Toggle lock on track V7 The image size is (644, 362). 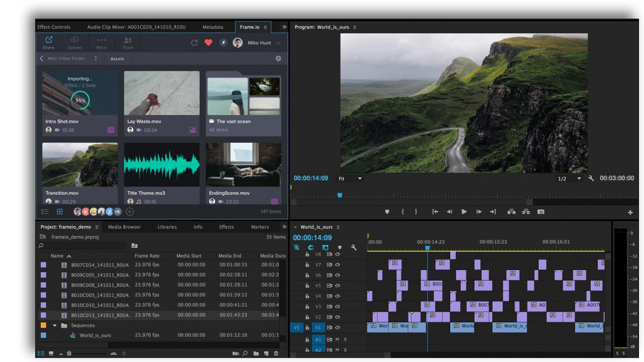click(307, 265)
